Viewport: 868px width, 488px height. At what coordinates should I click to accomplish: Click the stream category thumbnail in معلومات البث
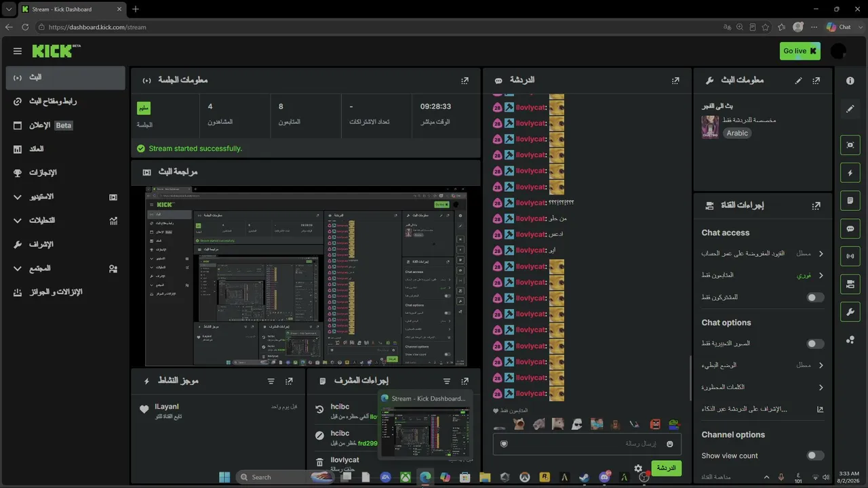coord(710,127)
